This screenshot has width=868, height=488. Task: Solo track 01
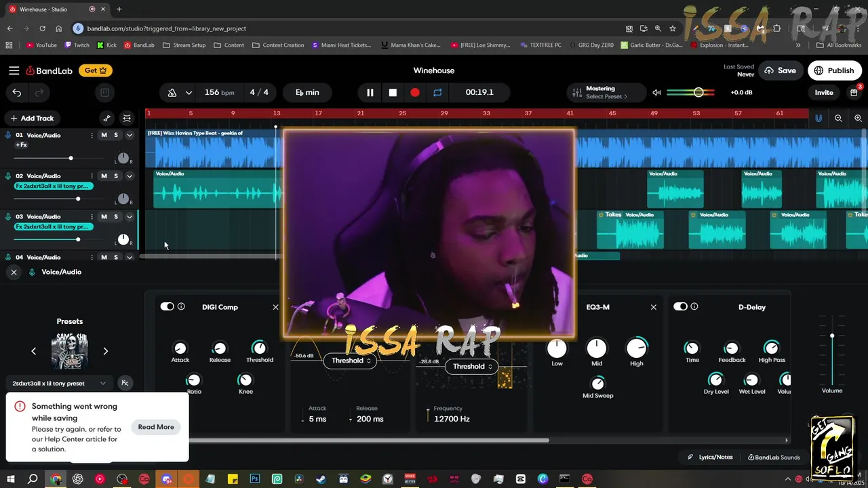click(x=116, y=136)
